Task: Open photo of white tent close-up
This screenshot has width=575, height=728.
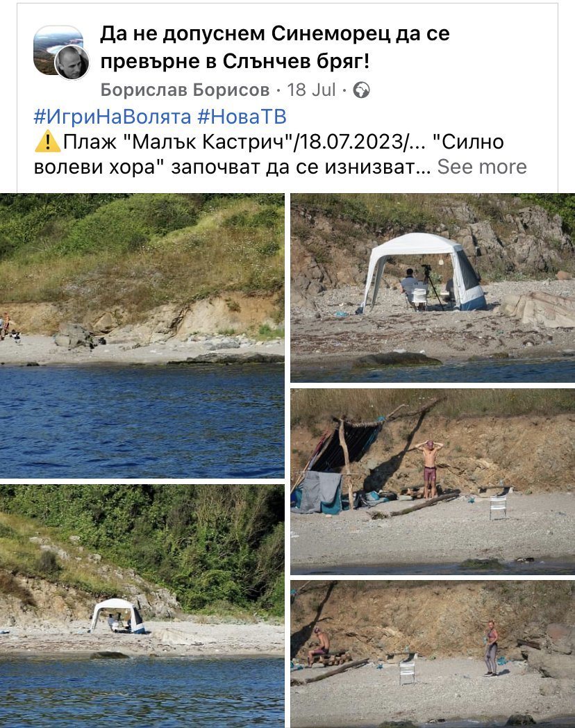Action: pyautogui.click(x=433, y=288)
